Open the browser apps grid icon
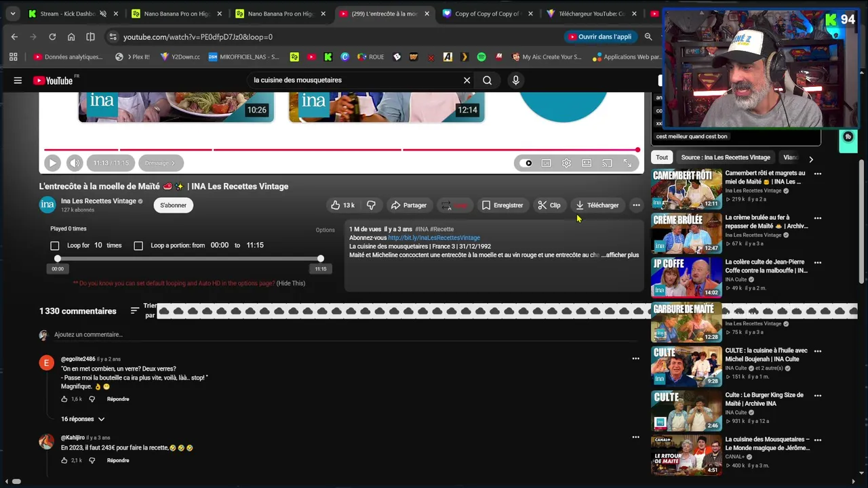Image resolution: width=868 pixels, height=488 pixels. tap(13, 57)
